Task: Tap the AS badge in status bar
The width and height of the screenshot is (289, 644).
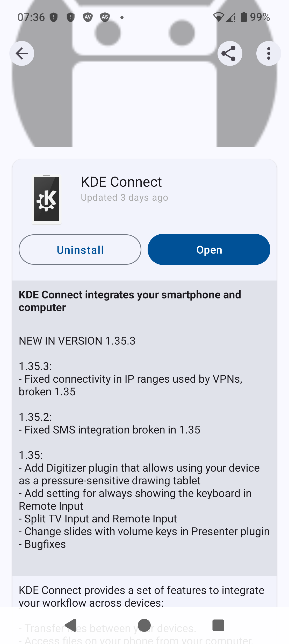Action: [105, 17]
